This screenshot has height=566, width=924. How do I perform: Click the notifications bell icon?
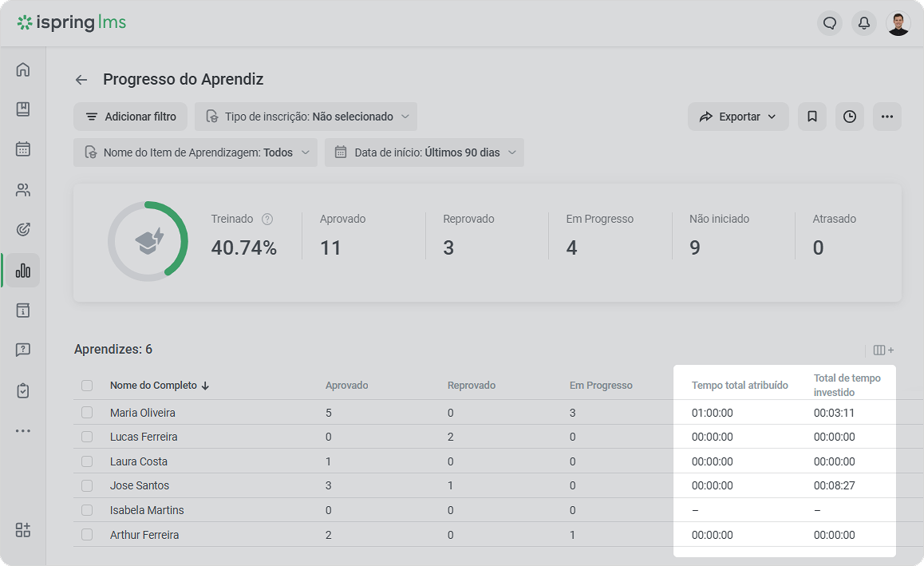864,24
